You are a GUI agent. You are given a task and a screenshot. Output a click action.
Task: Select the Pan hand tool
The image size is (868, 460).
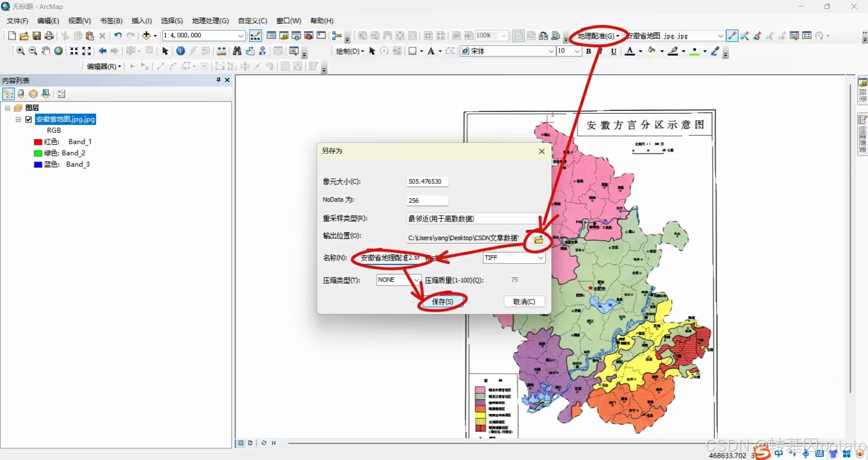coord(46,51)
